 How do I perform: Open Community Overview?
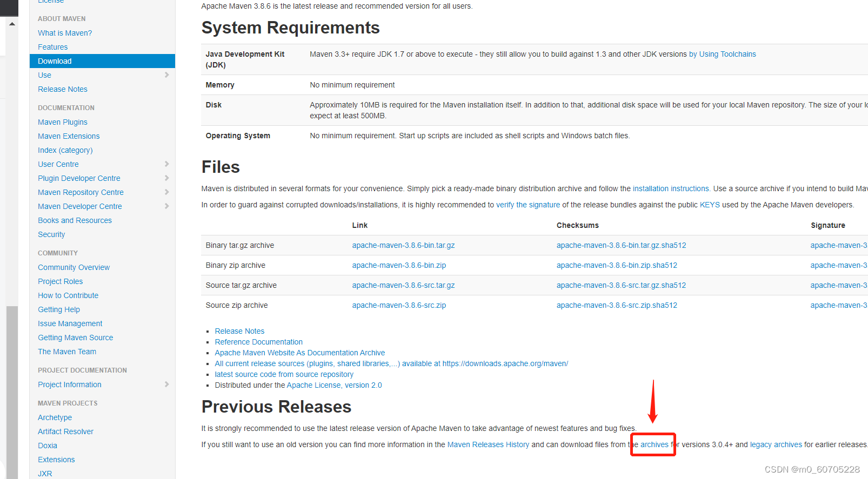(x=74, y=267)
